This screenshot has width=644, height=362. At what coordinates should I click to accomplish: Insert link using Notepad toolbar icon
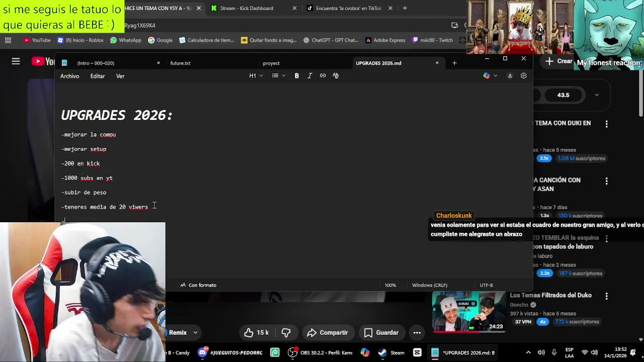(x=323, y=75)
